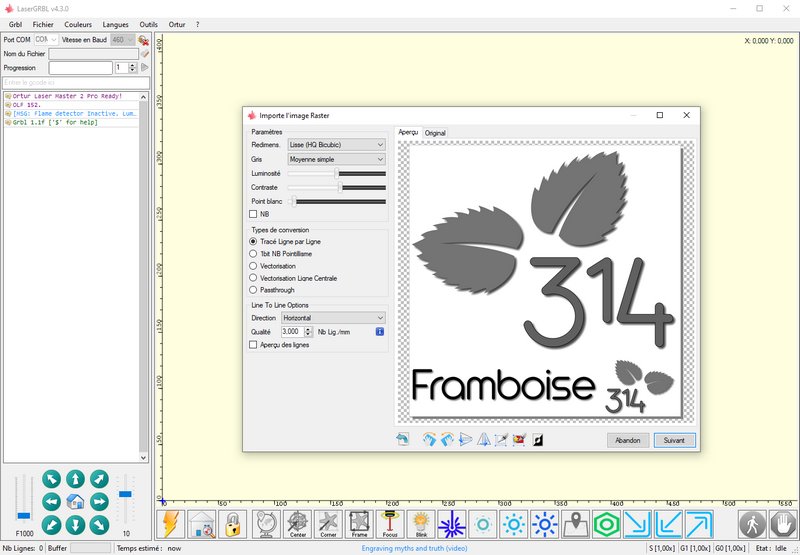800x555 pixels.
Task: Click the Luminosité slider handle
Action: (337, 173)
